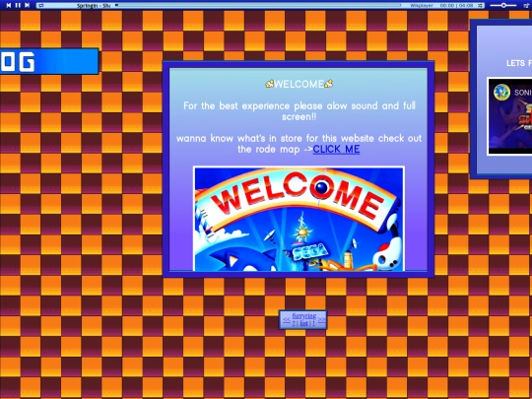Toggle shuffle icon next to track time
Image resolution: width=532 pixels, height=399 pixels.
coord(481,6)
